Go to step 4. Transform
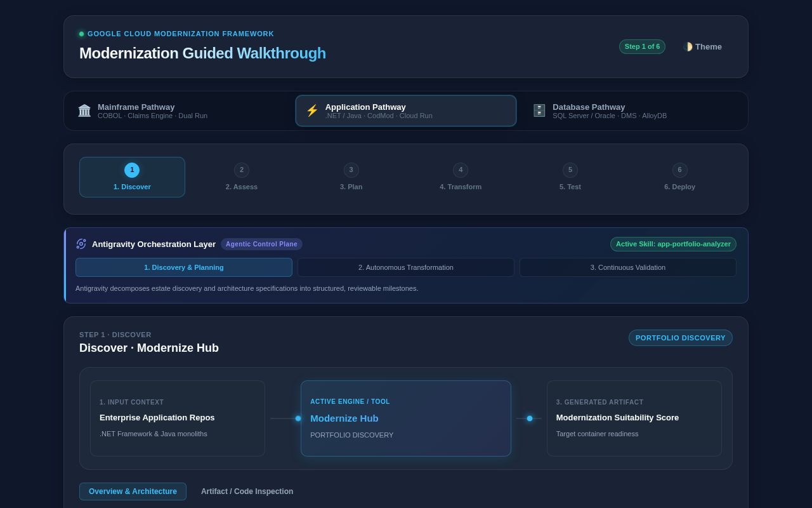This screenshot has height=508, width=812. coord(461,177)
